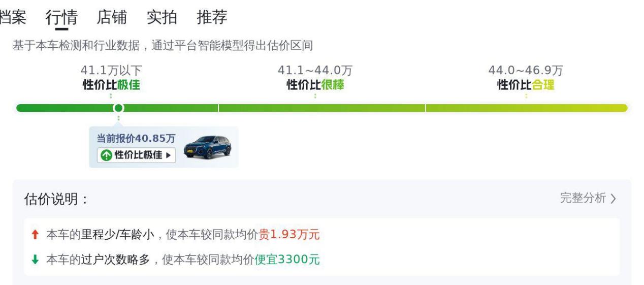644x285 pixels.
Task: Expand 完整分析 chevron arrow
Action: click(613, 199)
